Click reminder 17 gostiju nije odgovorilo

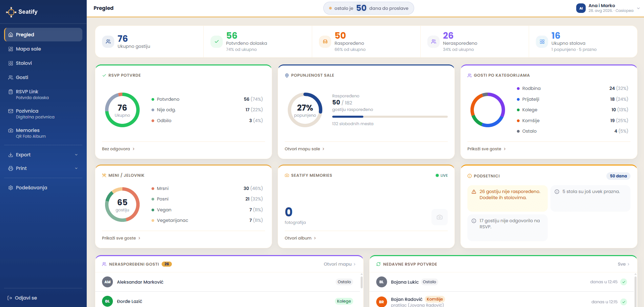pyautogui.click(x=507, y=228)
